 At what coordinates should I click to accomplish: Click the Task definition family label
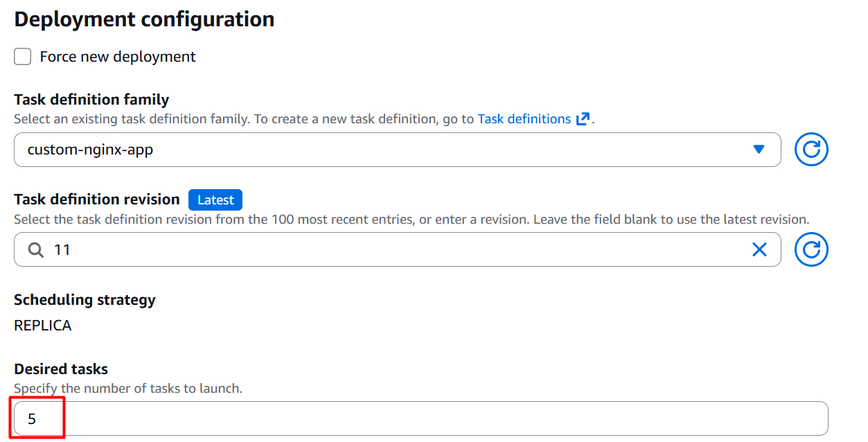91,100
